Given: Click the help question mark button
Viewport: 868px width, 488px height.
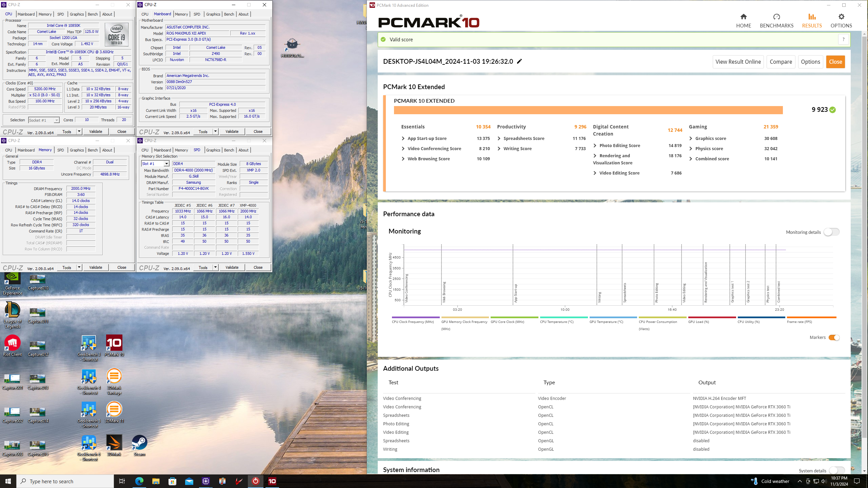Looking at the screenshot, I should tap(843, 39).
